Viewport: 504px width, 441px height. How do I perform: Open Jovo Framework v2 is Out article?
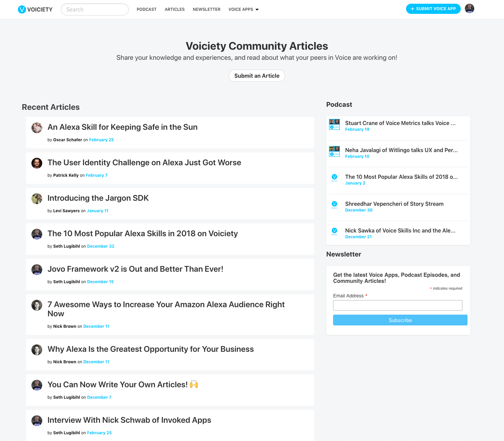(135, 269)
